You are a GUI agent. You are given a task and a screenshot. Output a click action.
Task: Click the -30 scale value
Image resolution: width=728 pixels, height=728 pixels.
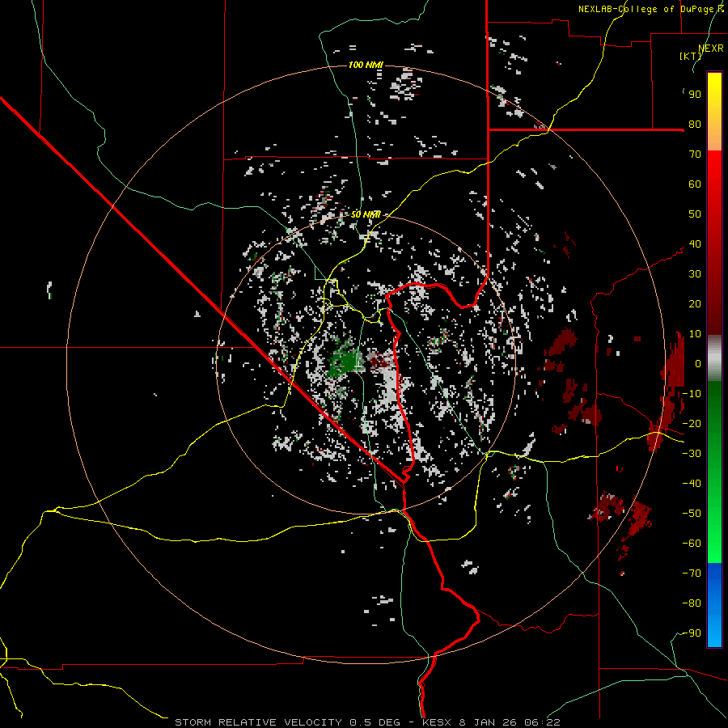click(x=692, y=454)
